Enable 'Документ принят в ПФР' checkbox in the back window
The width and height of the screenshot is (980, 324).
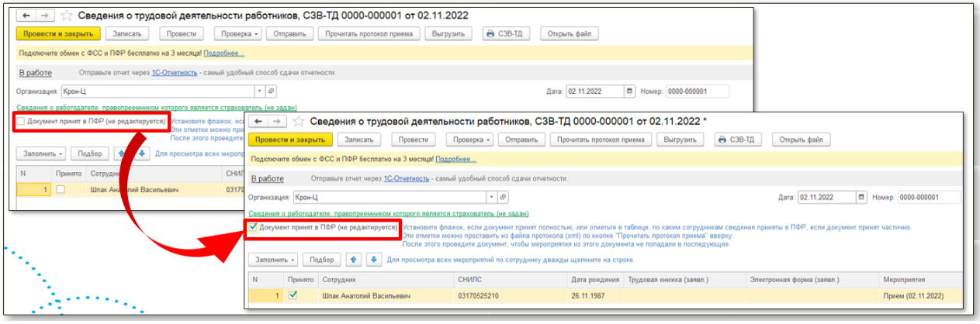(21, 122)
